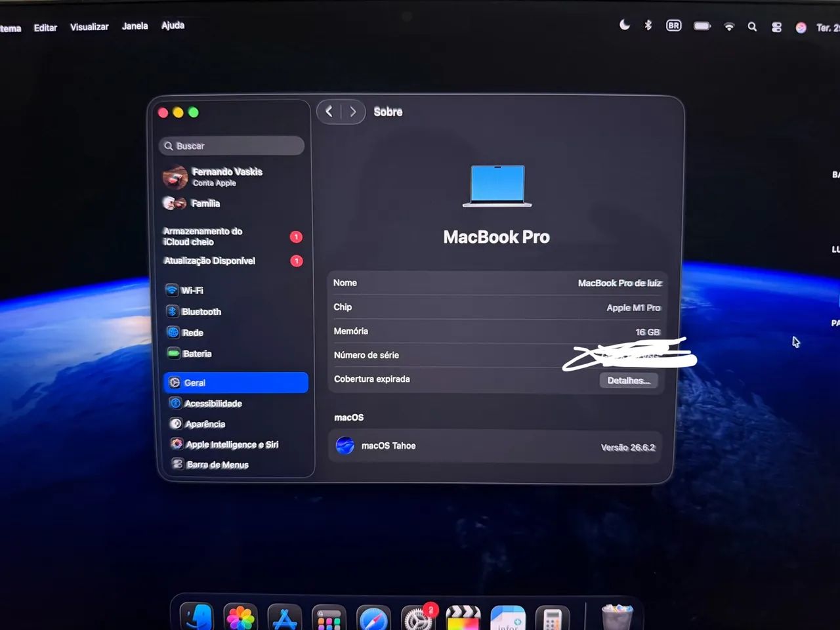Open Spotlight search magnifier in menu bar
Viewport: 840px width, 630px height.
(752, 27)
